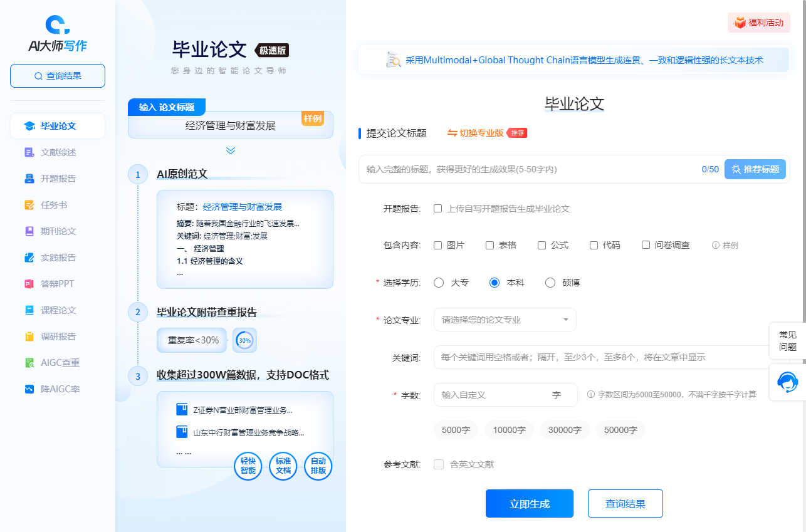Image resolution: width=806 pixels, height=532 pixels.
Task: Select the 硕博 education radio button
Action: (x=550, y=283)
